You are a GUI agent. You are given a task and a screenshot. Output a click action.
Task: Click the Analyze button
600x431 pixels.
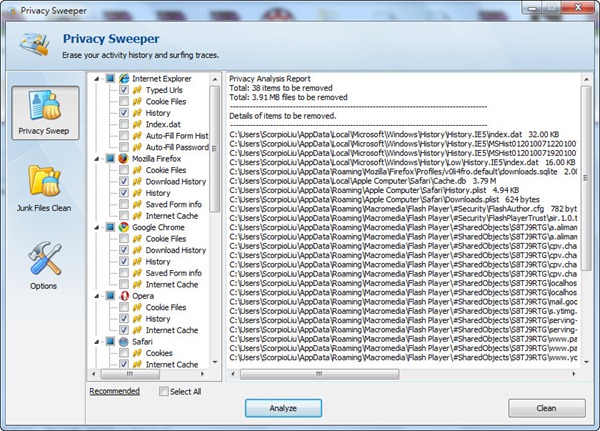pyautogui.click(x=284, y=408)
